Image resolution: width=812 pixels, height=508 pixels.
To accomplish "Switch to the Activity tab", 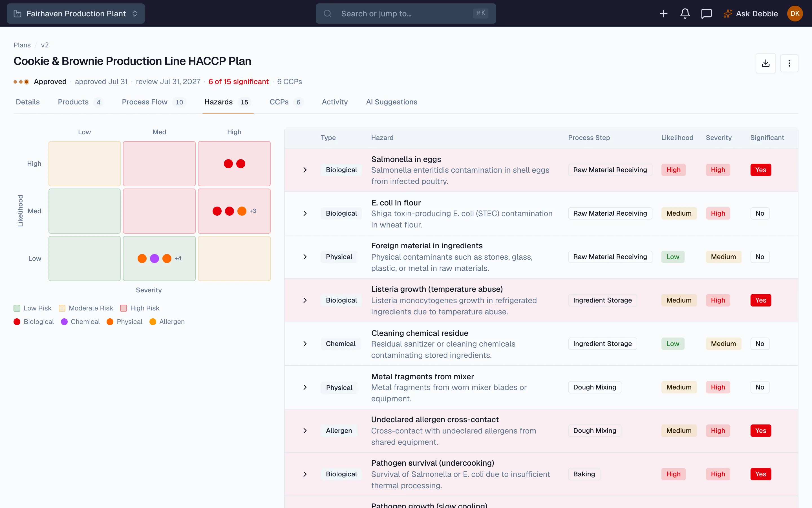I will pyautogui.click(x=335, y=102).
